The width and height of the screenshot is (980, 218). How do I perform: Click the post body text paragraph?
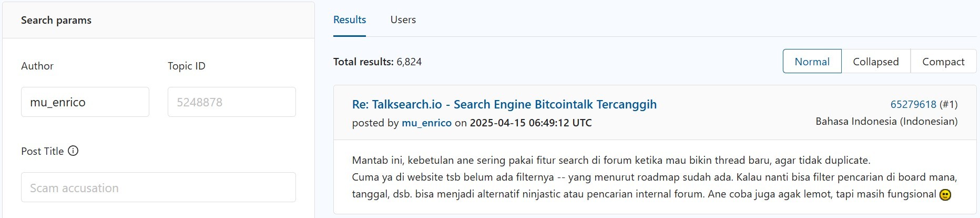655,177
